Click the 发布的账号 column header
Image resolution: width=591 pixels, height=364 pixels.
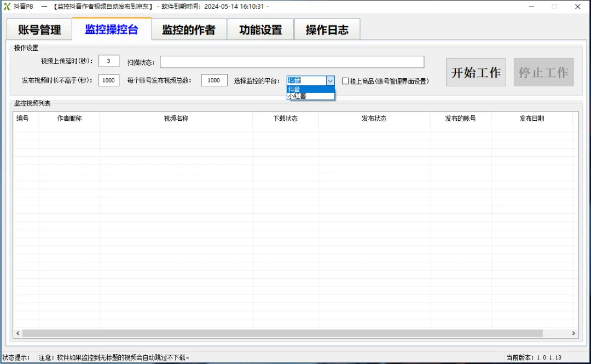pos(461,118)
